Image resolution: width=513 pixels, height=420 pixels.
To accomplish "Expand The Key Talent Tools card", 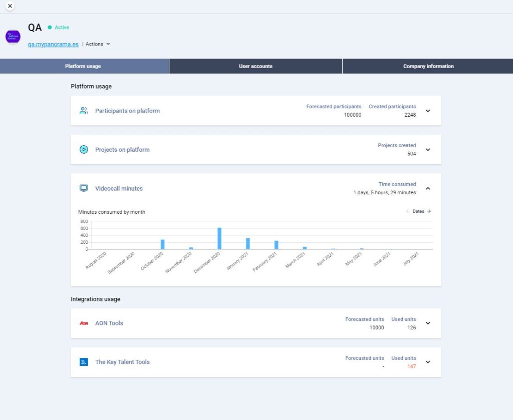I will (x=428, y=362).
